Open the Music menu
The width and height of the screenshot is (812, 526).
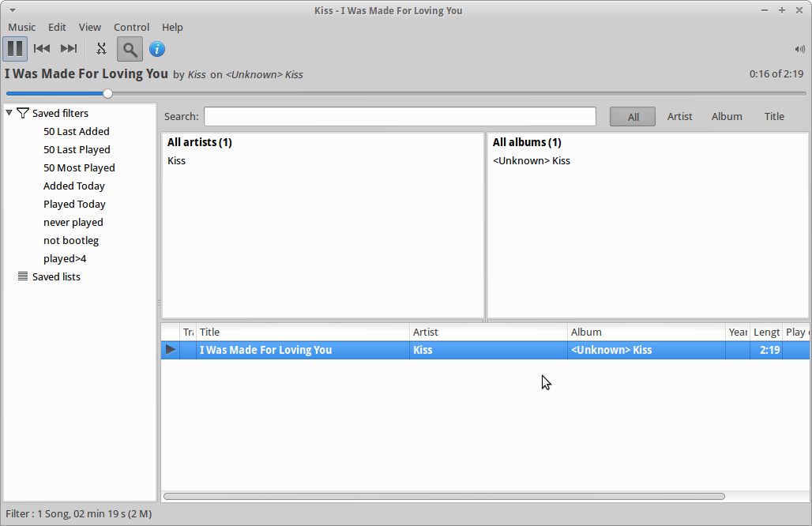click(22, 28)
